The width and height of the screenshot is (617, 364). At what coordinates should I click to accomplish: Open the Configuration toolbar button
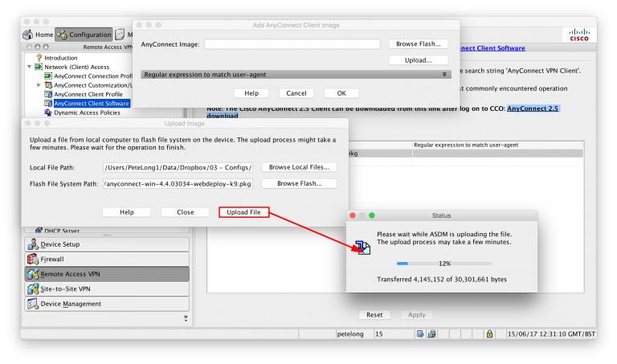[x=84, y=35]
